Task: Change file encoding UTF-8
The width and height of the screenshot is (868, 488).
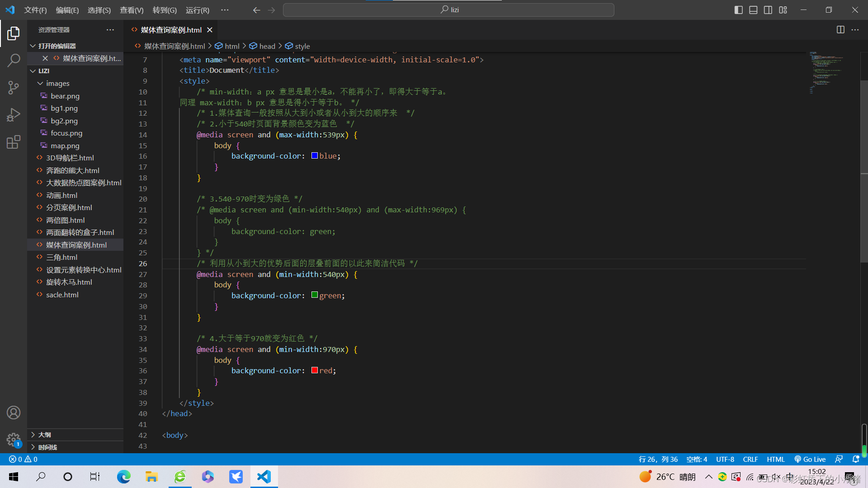Action: (x=725, y=459)
